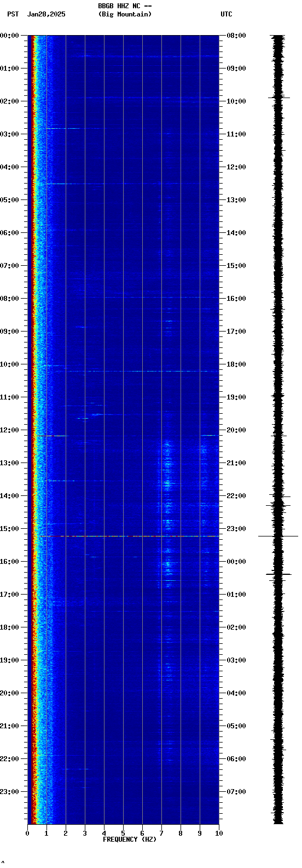Click the 'FREQUENCY (HZ)' axis label
302x868 pixels.
(130, 840)
